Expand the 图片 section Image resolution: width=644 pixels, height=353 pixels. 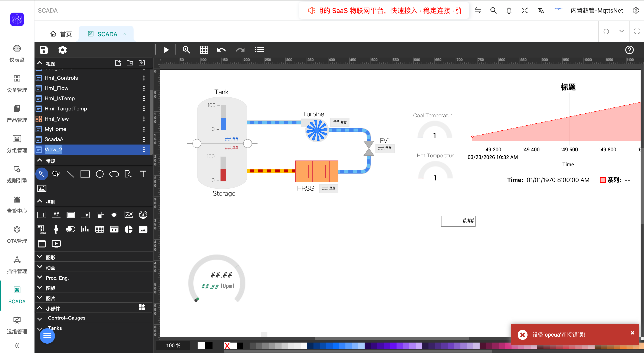pyautogui.click(x=39, y=298)
